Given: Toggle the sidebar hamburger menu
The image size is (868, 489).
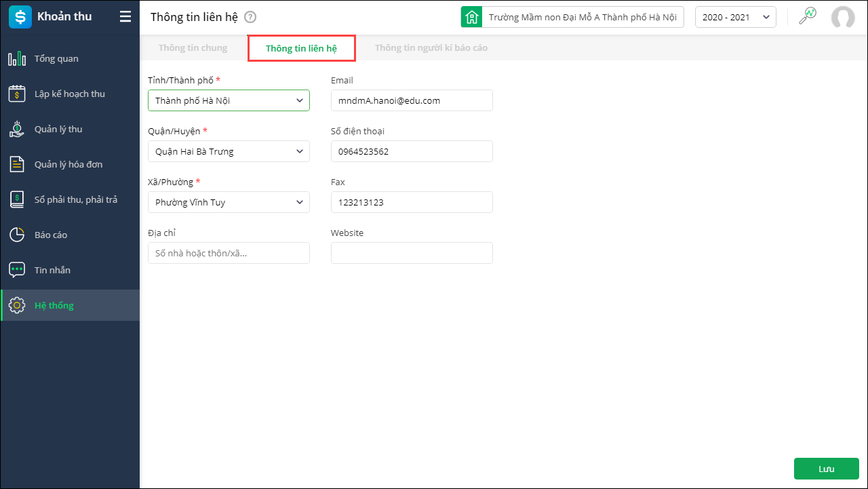Looking at the screenshot, I should pyautogui.click(x=125, y=17).
